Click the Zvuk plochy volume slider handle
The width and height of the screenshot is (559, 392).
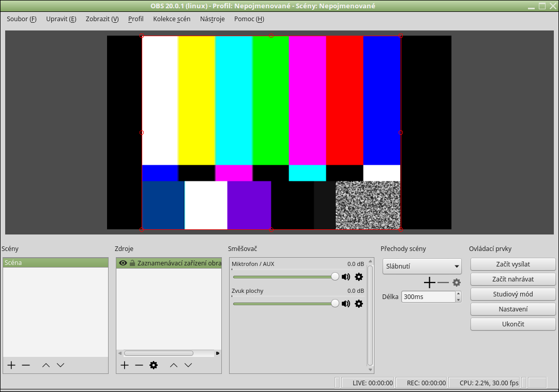point(335,304)
